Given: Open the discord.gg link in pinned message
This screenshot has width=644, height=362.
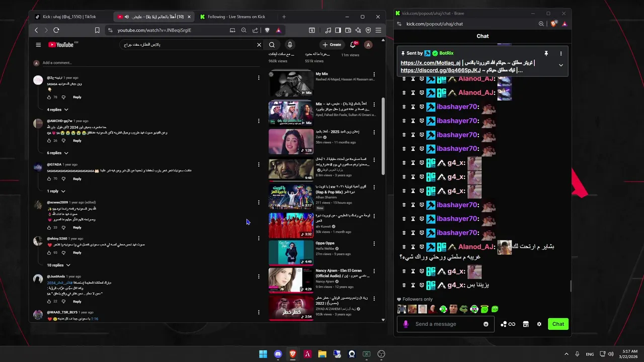Looking at the screenshot, I should point(440,70).
